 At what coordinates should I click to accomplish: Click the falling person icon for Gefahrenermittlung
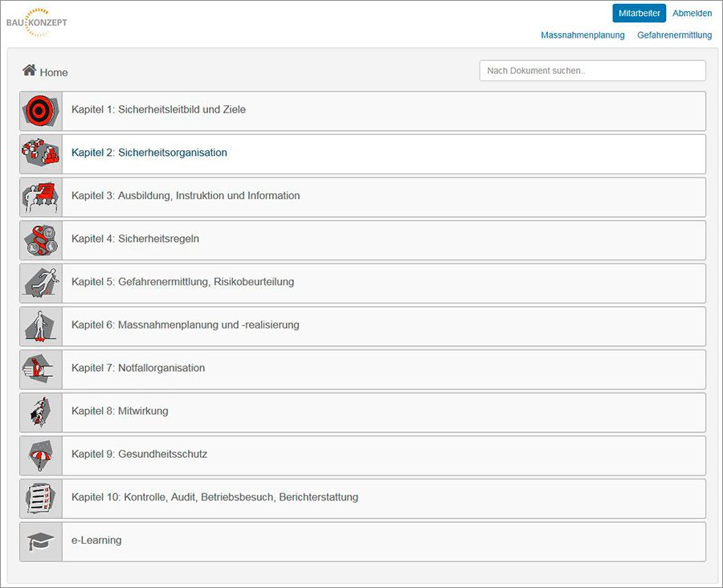pos(41,283)
